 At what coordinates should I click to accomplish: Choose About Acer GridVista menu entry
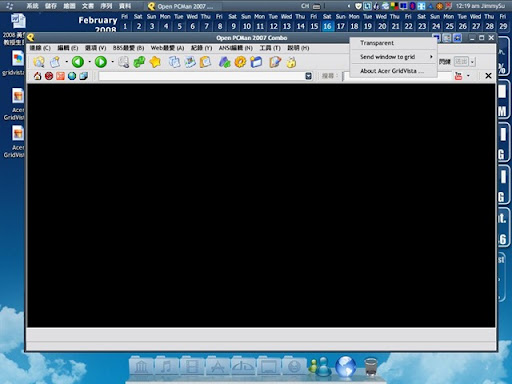click(x=393, y=71)
